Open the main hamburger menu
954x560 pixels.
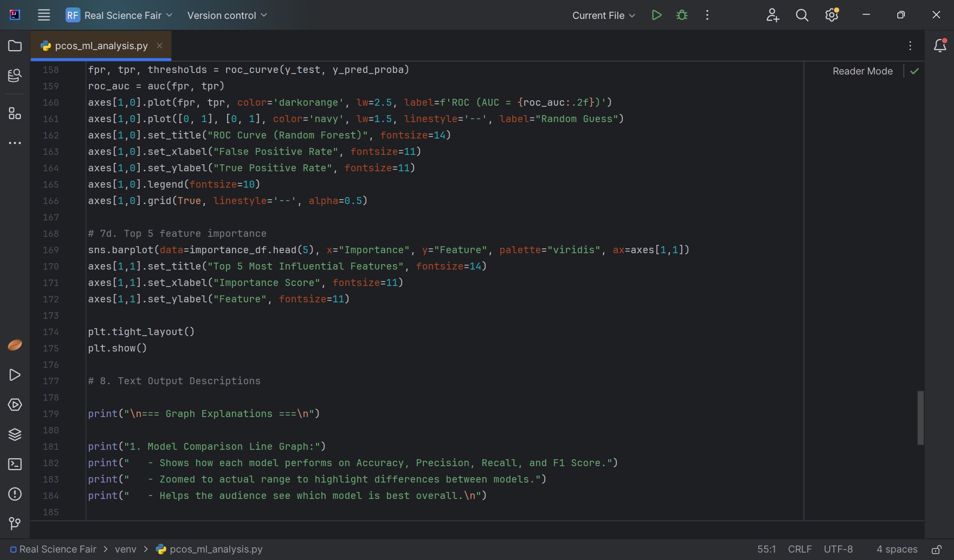(44, 15)
